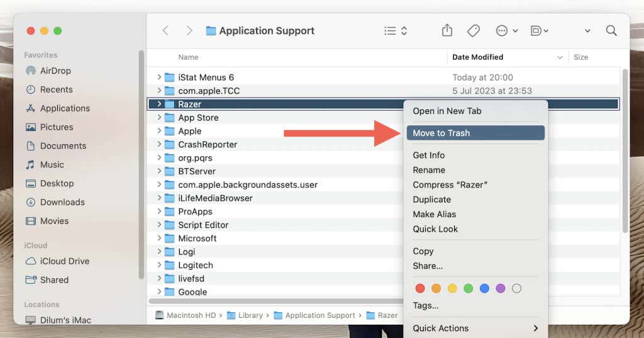Expand the com.apple.TCC folder
The height and width of the screenshot is (338, 644).
click(159, 91)
